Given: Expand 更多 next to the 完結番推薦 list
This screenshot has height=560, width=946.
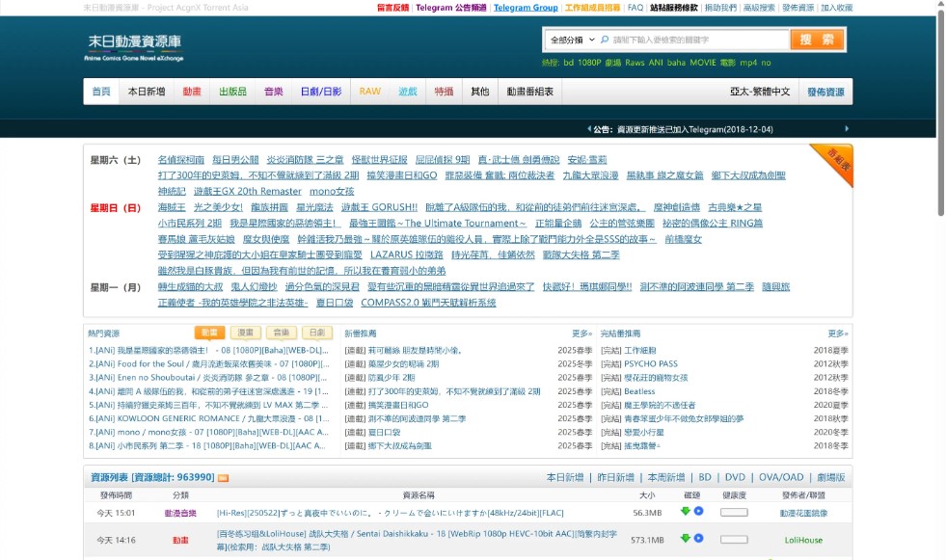Looking at the screenshot, I should pyautogui.click(x=838, y=333).
